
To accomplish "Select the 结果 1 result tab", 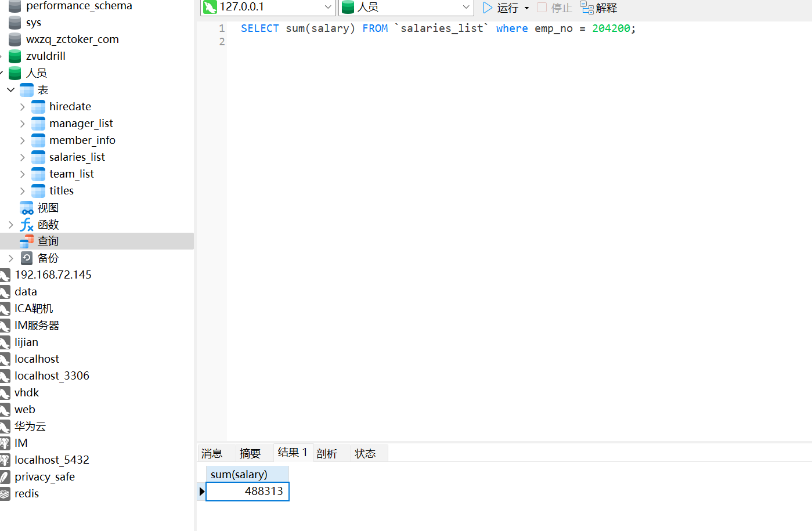I will coord(293,452).
